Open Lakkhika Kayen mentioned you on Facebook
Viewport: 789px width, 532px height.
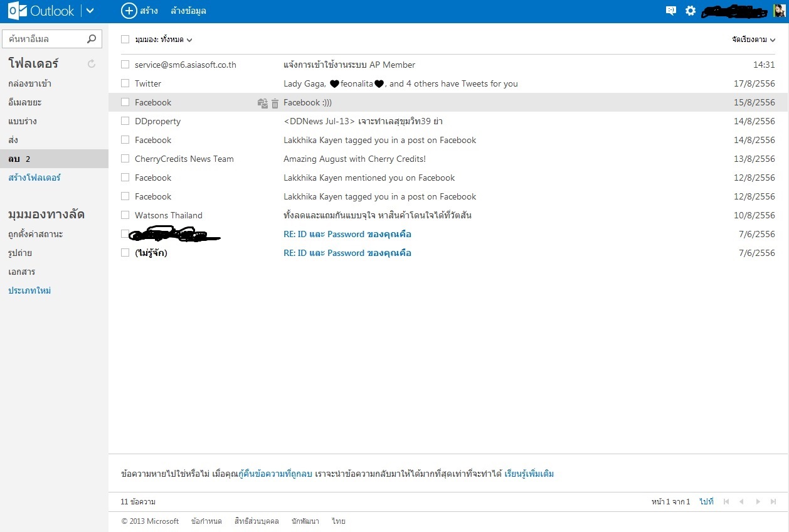[369, 178]
